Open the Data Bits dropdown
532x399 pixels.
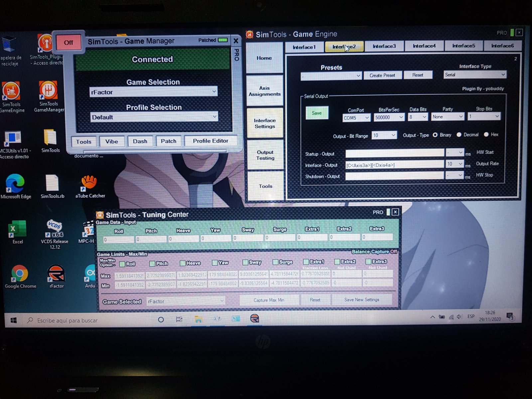click(x=418, y=117)
